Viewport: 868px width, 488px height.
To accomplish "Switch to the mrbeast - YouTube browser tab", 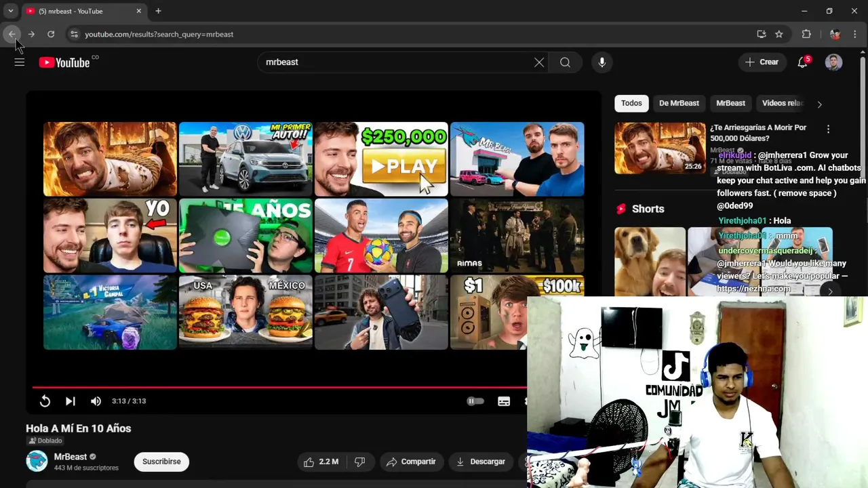I will 83,11.
